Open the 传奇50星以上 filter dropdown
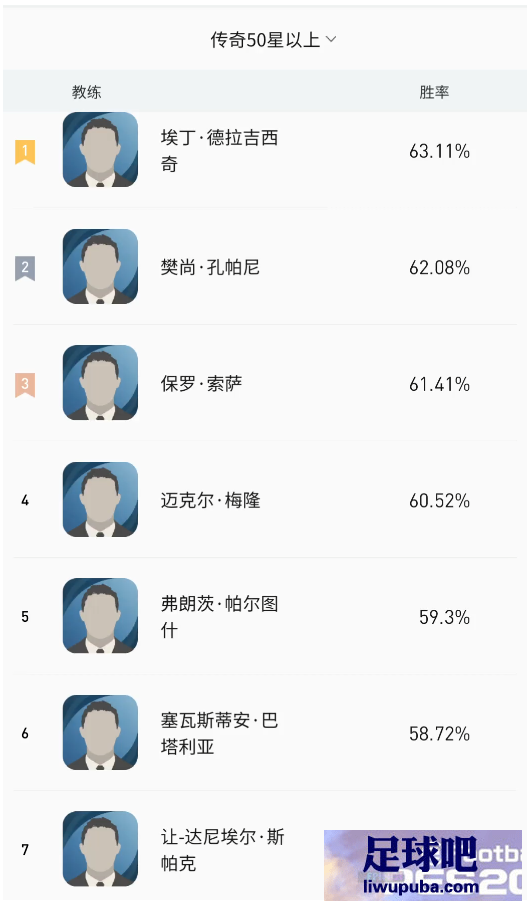 pyautogui.click(x=273, y=40)
